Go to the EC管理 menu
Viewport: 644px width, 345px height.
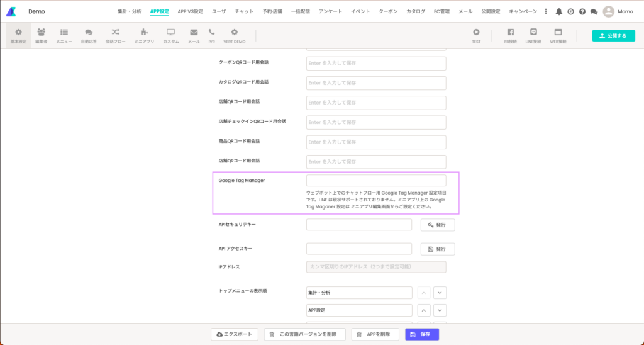pos(441,11)
